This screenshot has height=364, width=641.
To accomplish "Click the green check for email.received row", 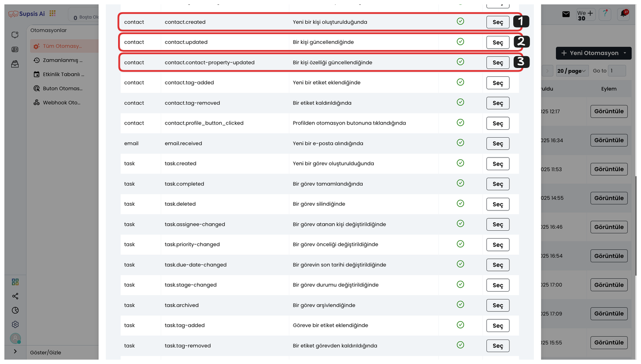I will coord(460,143).
